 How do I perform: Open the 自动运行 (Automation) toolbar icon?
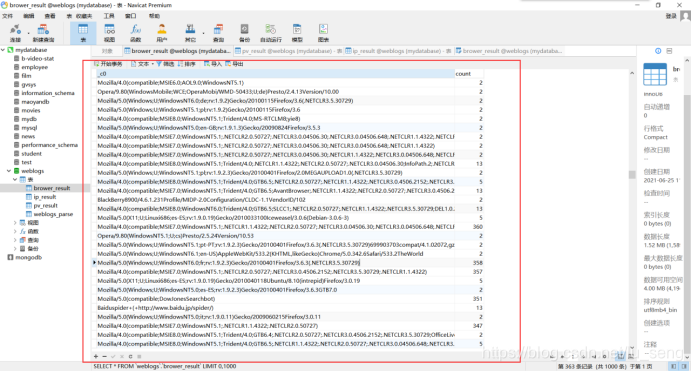[x=271, y=33]
